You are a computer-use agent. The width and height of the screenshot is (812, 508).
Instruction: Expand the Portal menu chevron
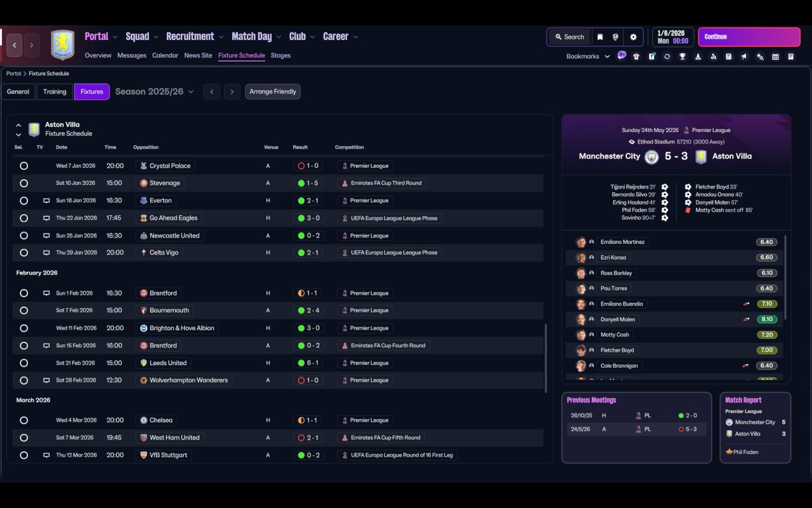[115, 37]
